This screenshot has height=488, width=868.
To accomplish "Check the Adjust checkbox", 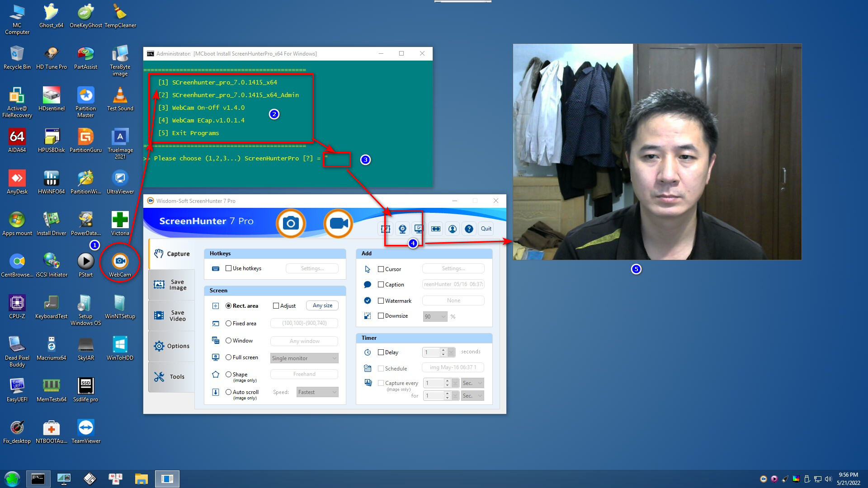I will (x=276, y=306).
